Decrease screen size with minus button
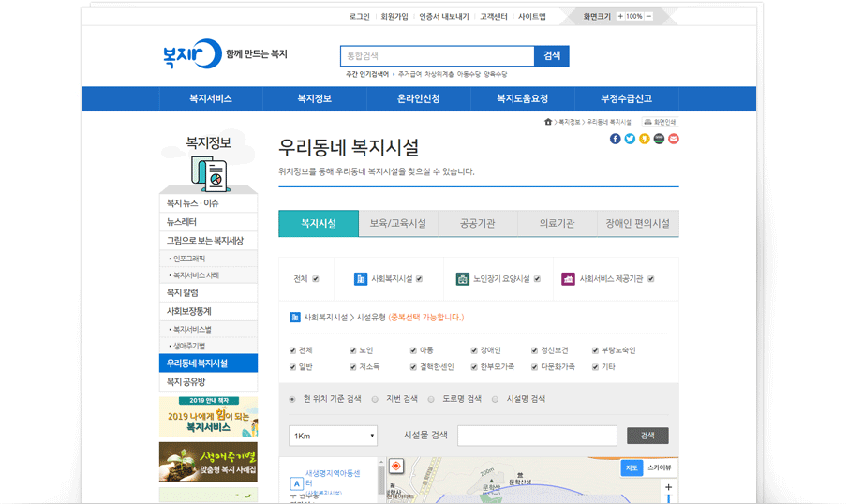 (x=648, y=16)
